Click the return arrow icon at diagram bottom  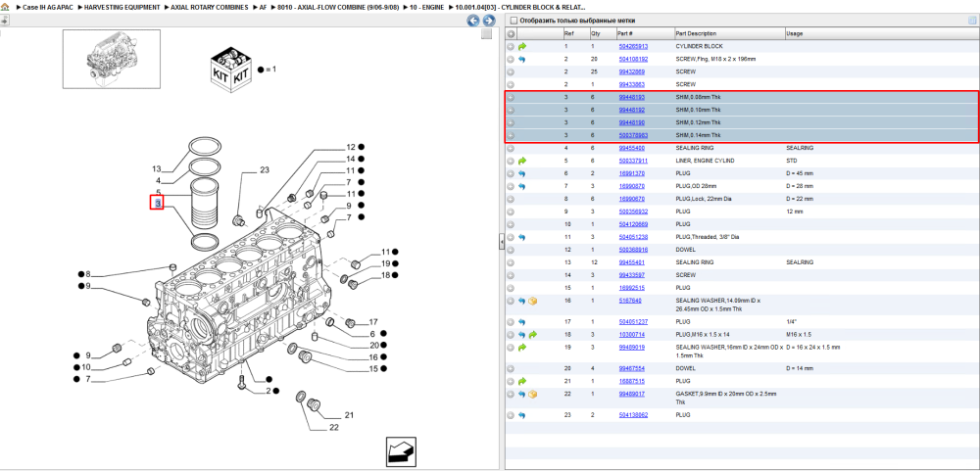(x=402, y=449)
